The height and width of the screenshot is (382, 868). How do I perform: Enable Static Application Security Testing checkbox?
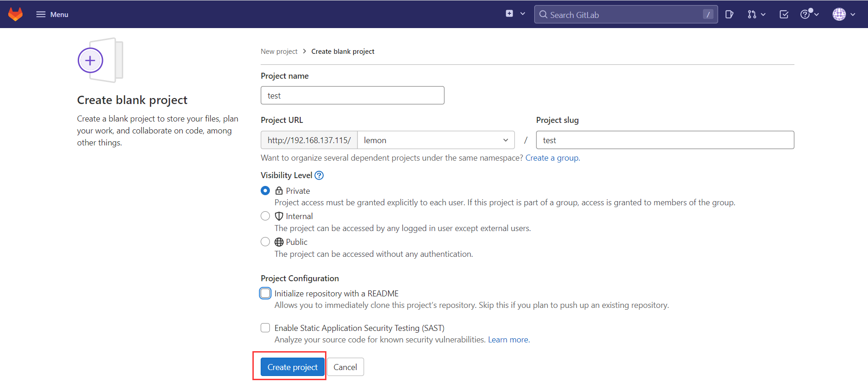pos(265,328)
